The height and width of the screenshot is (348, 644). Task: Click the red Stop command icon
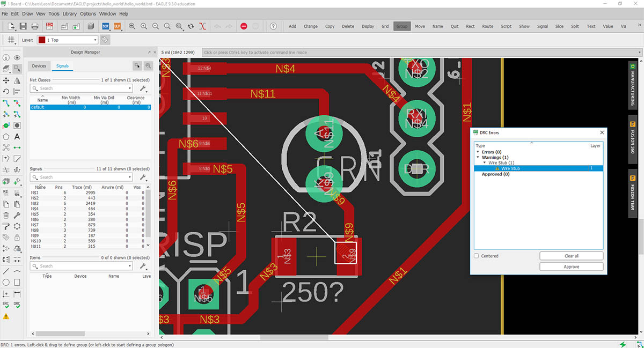(244, 26)
